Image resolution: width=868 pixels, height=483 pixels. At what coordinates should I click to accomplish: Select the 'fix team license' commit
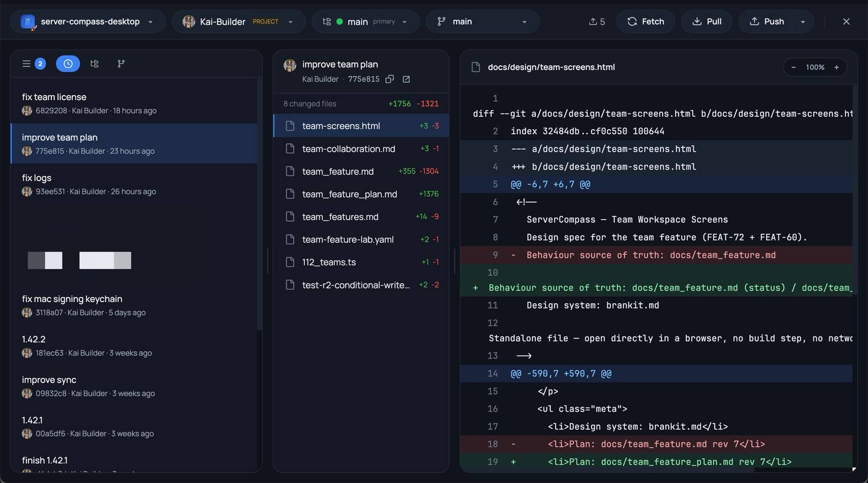coord(134,103)
